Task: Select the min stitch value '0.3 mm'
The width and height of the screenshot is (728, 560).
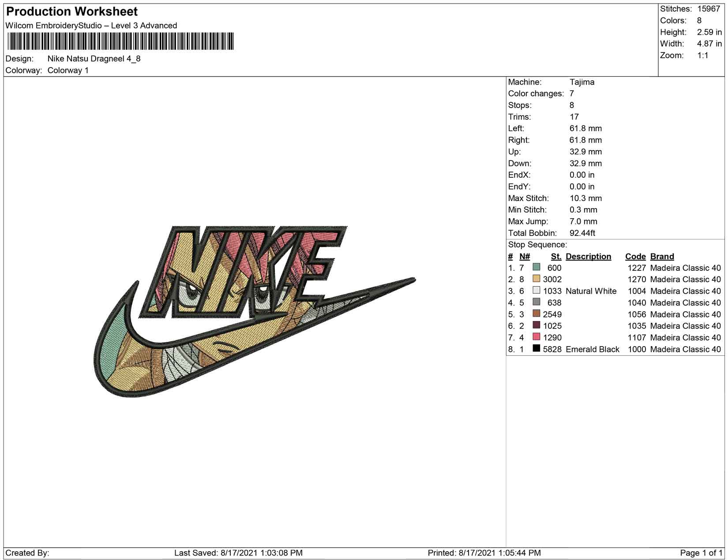Action: point(583,210)
